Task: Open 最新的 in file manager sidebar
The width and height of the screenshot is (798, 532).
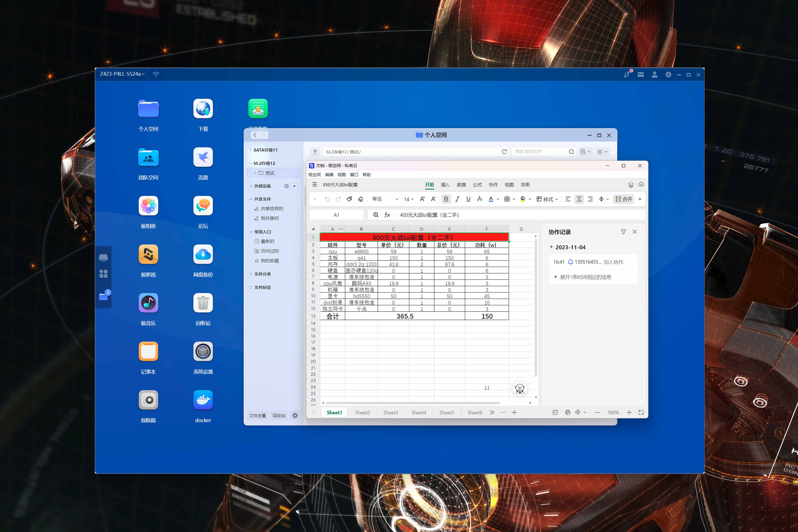Action: pos(264,241)
